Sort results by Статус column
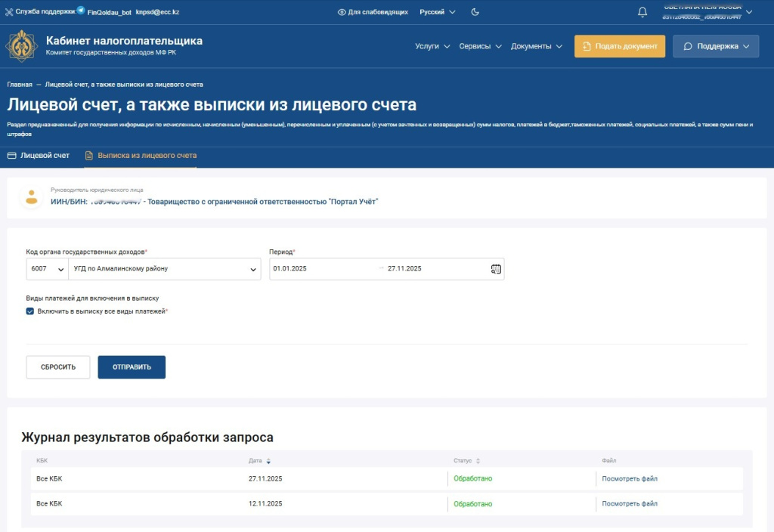Screen dimensions: 774x532 478,461
